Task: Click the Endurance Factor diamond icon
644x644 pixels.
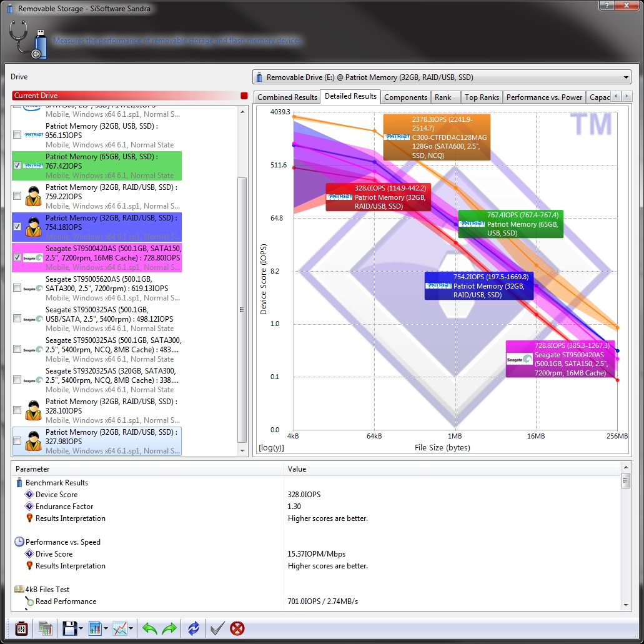Action: 29,507
